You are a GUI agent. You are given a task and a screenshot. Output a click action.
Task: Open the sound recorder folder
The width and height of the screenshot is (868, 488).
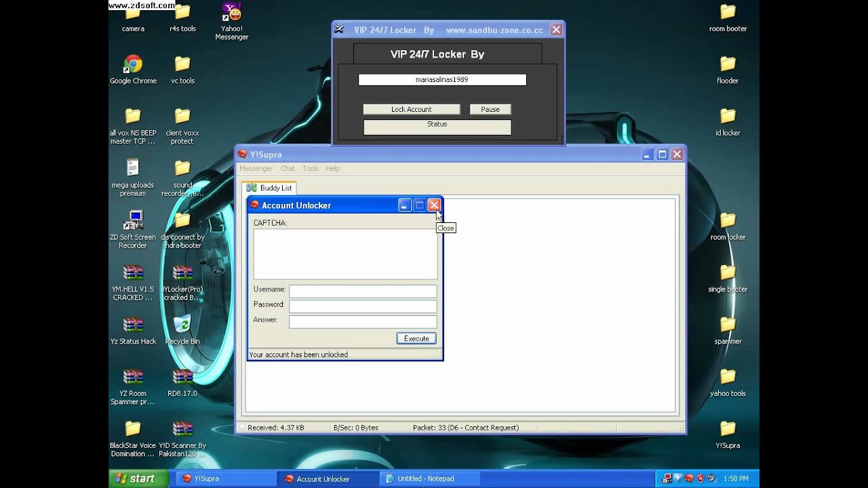[x=182, y=178]
